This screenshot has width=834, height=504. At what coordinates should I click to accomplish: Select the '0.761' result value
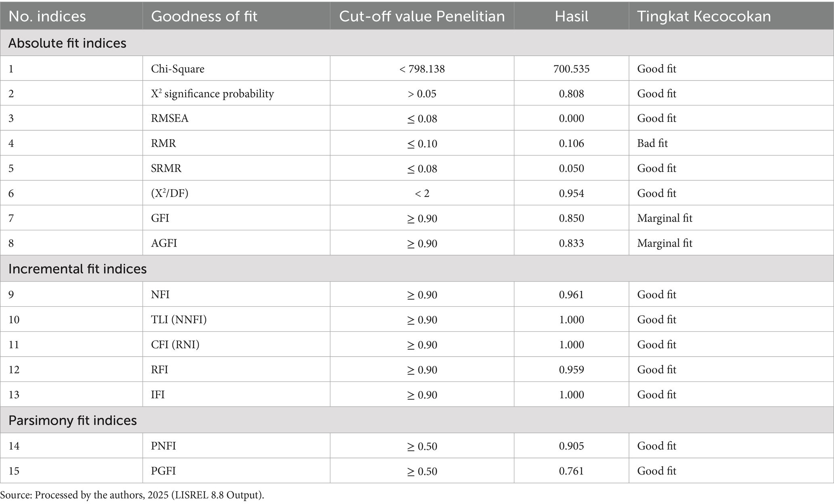pos(571,471)
